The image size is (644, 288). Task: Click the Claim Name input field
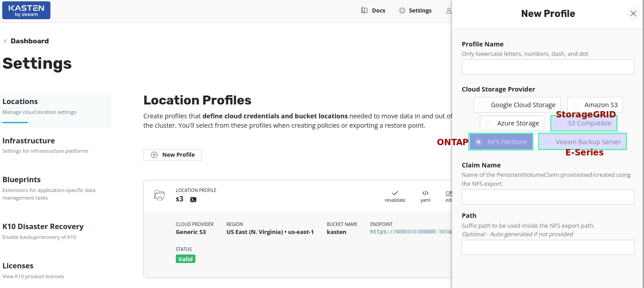tap(548, 197)
